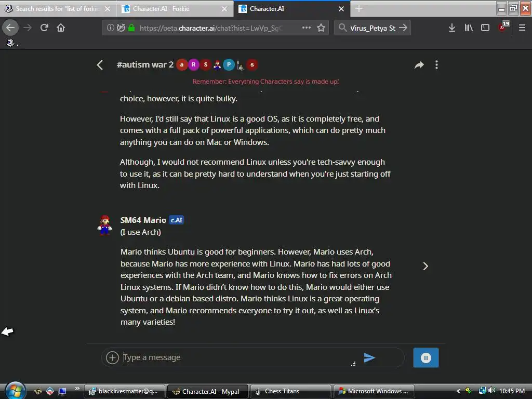Open the network tray icon
The height and width of the screenshot is (399, 532).
click(482, 391)
